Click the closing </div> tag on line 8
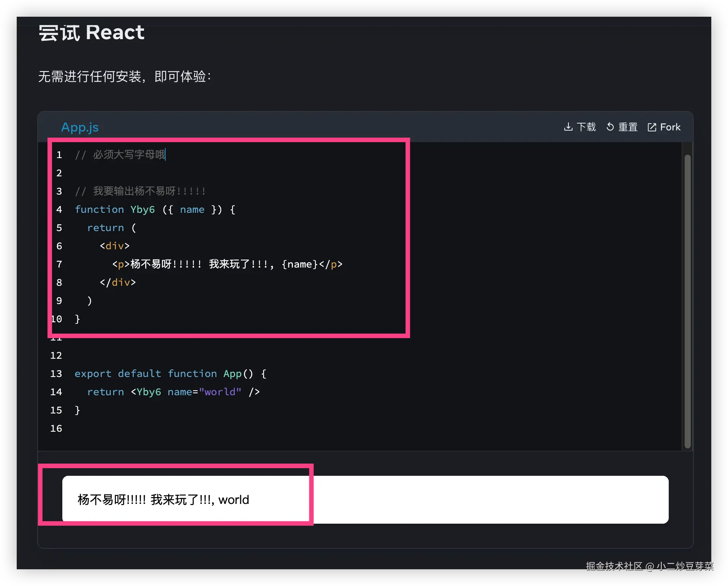728x586 pixels. click(x=118, y=282)
